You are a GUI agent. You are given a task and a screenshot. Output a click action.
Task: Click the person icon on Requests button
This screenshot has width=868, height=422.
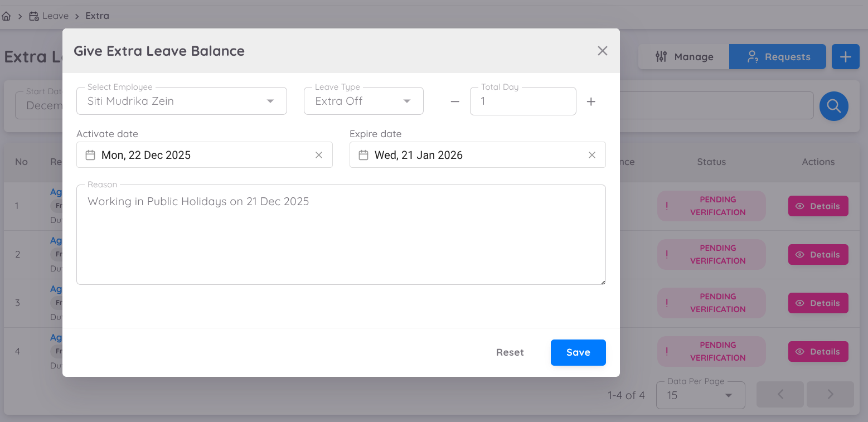tap(754, 56)
